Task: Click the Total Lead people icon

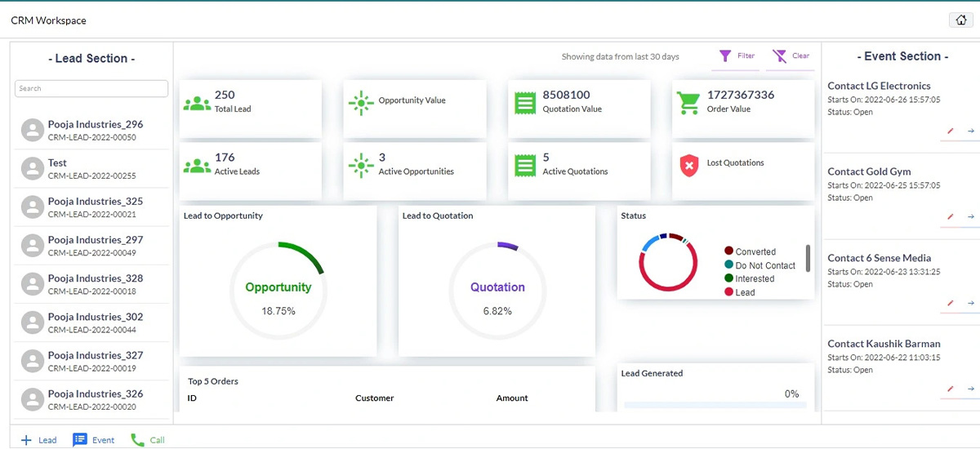Action: coord(197,104)
